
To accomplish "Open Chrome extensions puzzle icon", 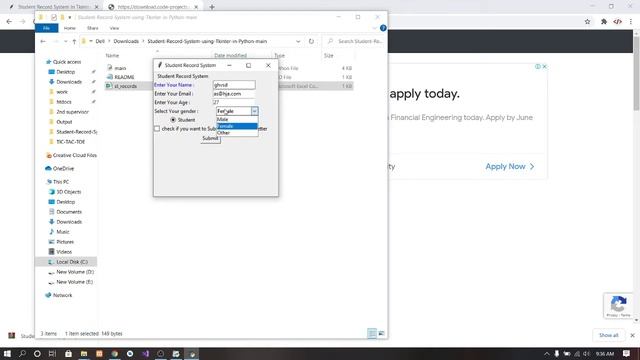I will (x=604, y=22).
